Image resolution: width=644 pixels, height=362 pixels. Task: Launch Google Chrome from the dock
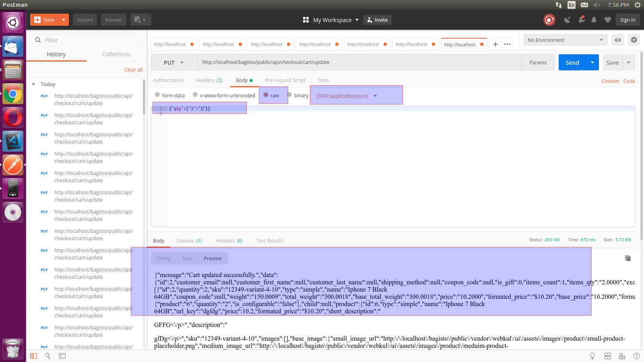click(x=13, y=95)
